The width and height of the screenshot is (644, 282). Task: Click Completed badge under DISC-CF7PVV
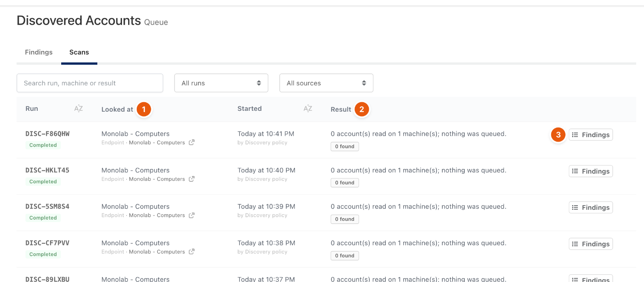[x=43, y=254]
